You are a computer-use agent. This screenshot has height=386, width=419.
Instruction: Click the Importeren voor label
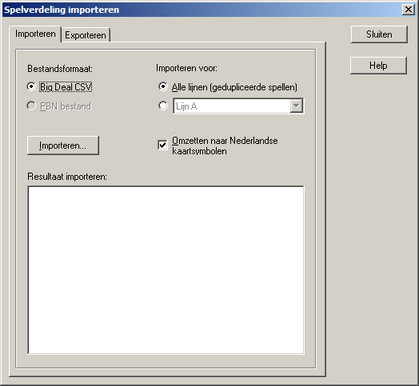pyautogui.click(x=187, y=68)
